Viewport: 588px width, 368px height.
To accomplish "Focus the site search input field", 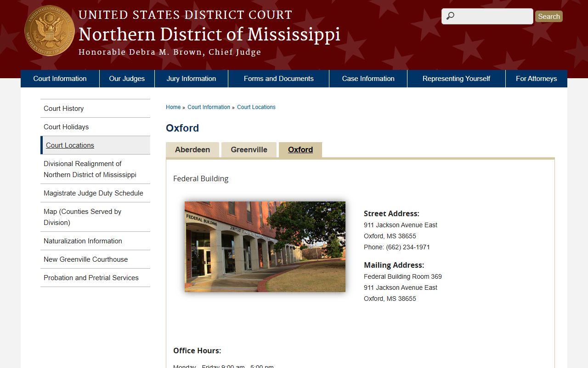I will pyautogui.click(x=487, y=16).
